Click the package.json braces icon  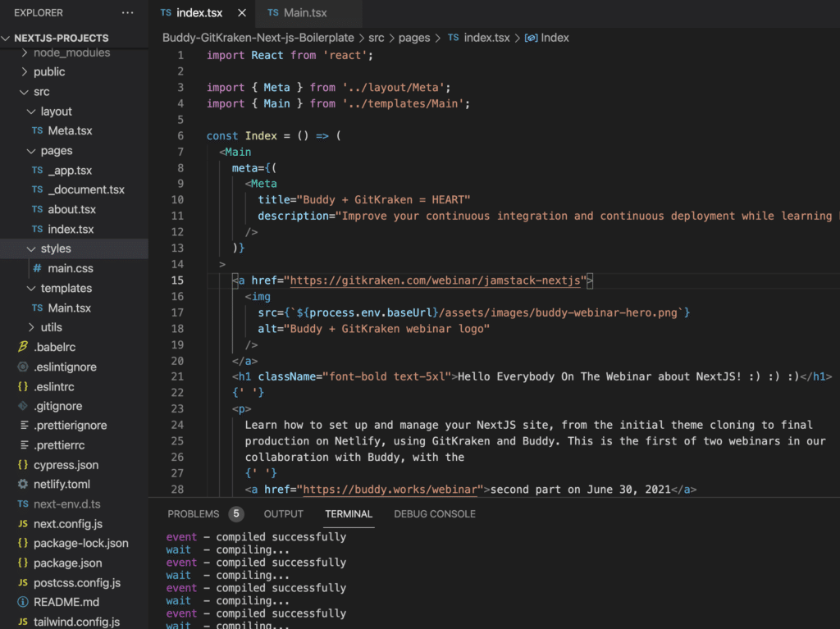[23, 563]
